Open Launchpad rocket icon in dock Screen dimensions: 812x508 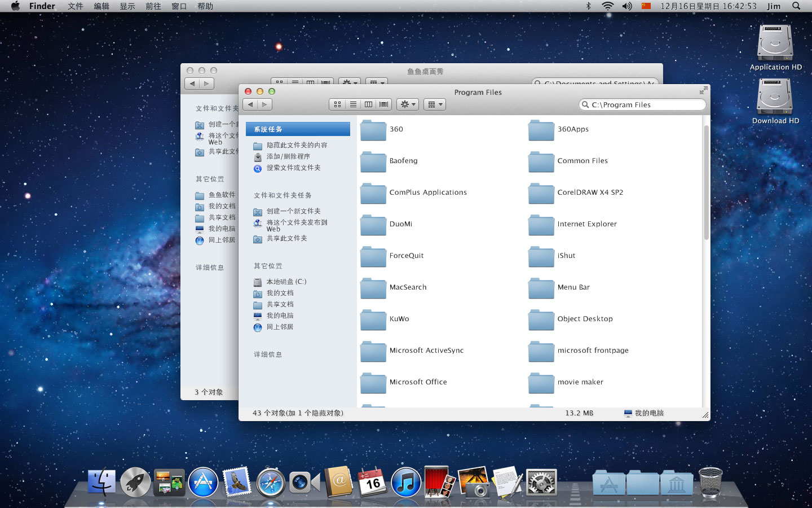pos(135,483)
